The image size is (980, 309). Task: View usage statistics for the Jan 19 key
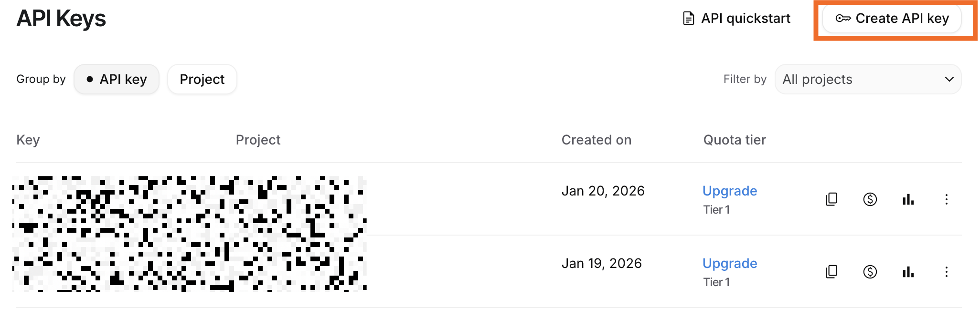[908, 272]
